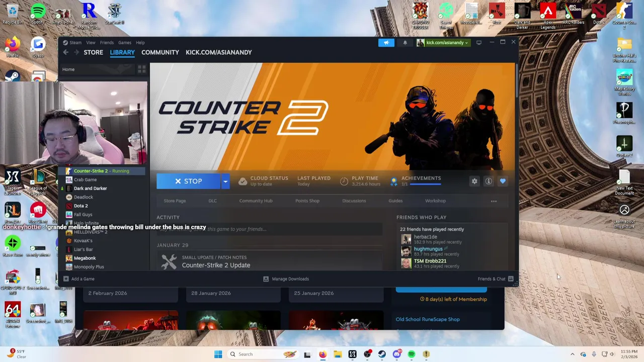Image resolution: width=644 pixels, height=362 pixels.
Task: Open Counter-Strike 2 manage gear icon
Action: [x=474, y=181]
